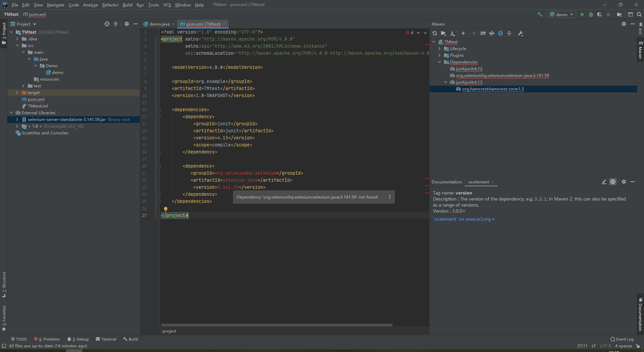Close the pom.xml (TMtest) tab
Image resolution: width=644 pixels, height=352 pixels.
point(224,24)
